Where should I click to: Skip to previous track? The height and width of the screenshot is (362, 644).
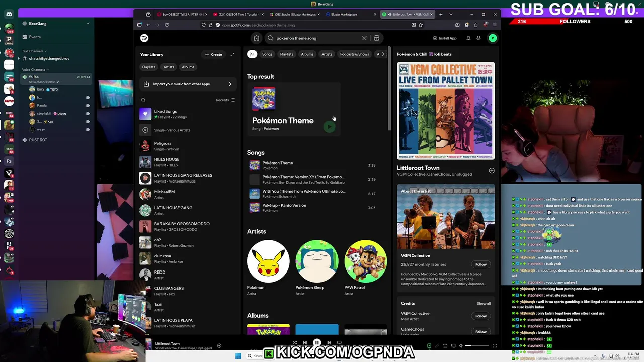(305, 343)
